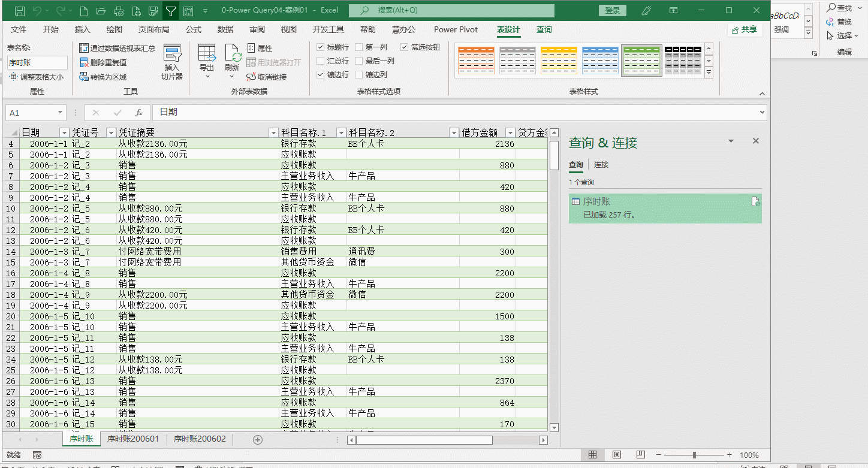Expand the Export (导出) dropdown arrow
868x468 pixels.
[207, 77]
